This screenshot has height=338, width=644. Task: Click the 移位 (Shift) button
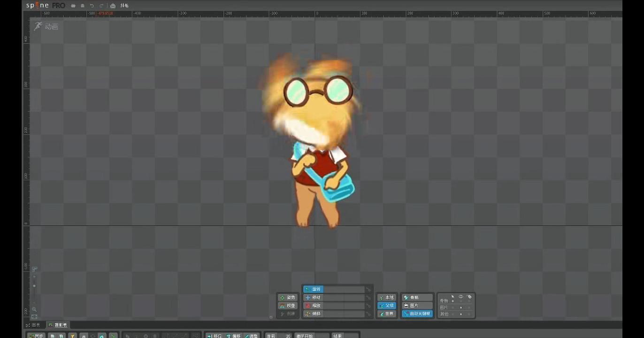tap(214, 336)
